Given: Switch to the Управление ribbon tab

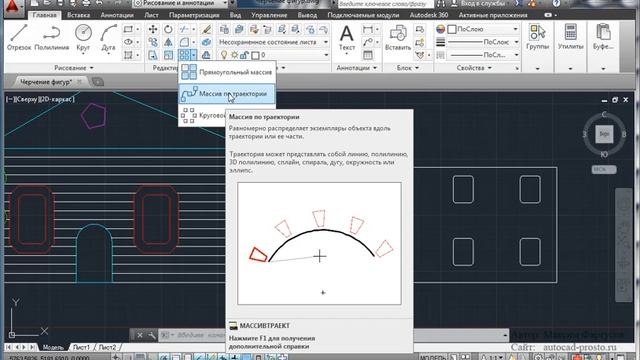Looking at the screenshot, I should [x=269, y=15].
